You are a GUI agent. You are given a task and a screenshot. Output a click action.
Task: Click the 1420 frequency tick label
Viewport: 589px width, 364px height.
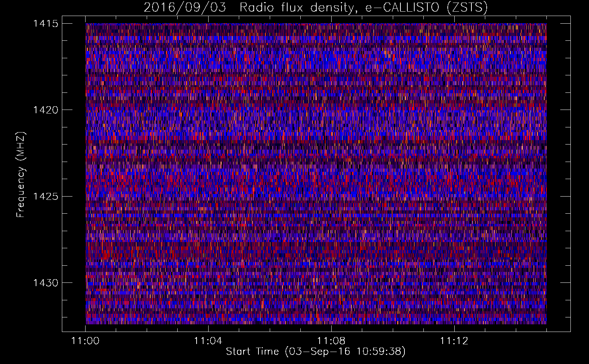[46, 110]
